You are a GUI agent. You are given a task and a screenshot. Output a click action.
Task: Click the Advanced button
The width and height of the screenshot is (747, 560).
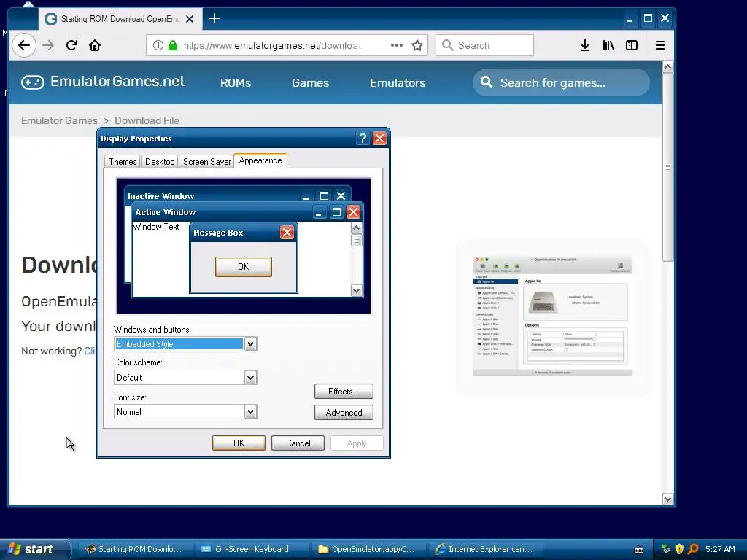click(x=344, y=413)
